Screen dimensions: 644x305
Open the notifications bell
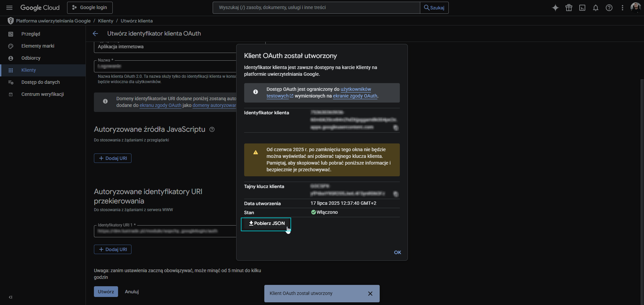click(x=596, y=8)
